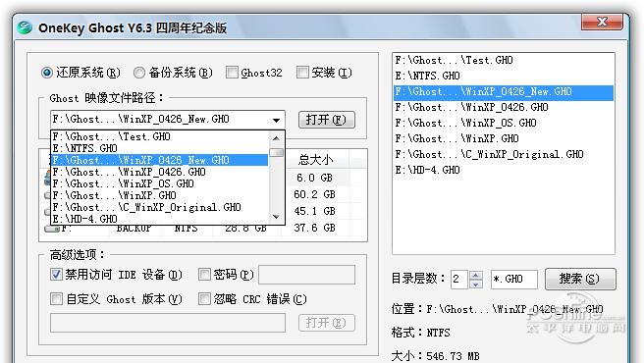This screenshot has height=363, width=644.
Task: Click the dropdown list scrollbar thumb
Action: [277, 153]
